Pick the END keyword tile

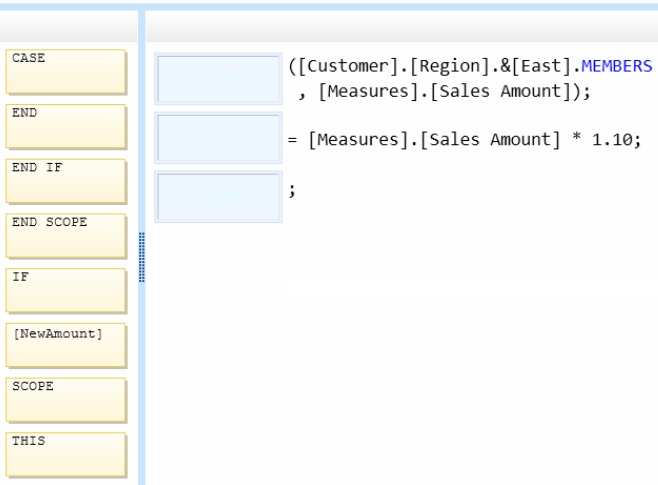pos(66,127)
